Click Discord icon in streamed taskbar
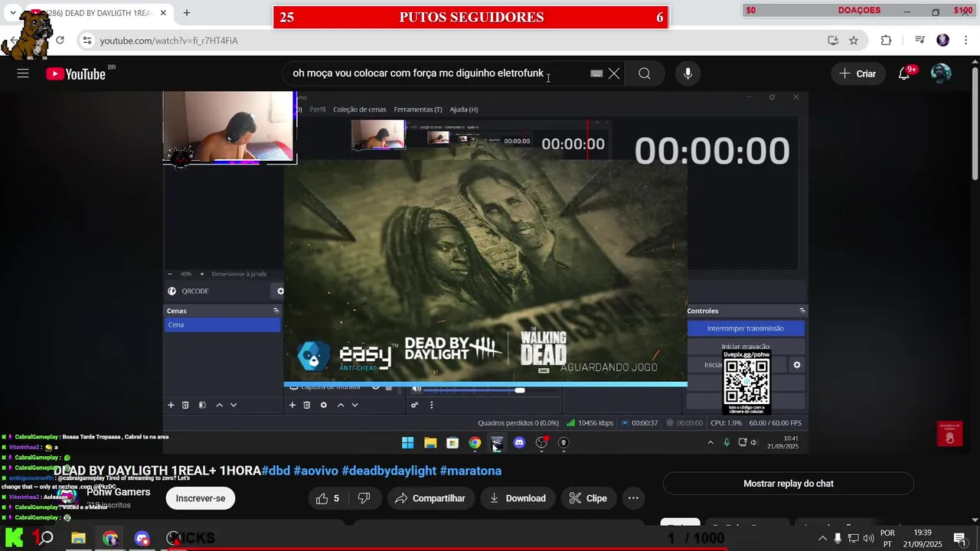The image size is (980, 551). click(519, 442)
